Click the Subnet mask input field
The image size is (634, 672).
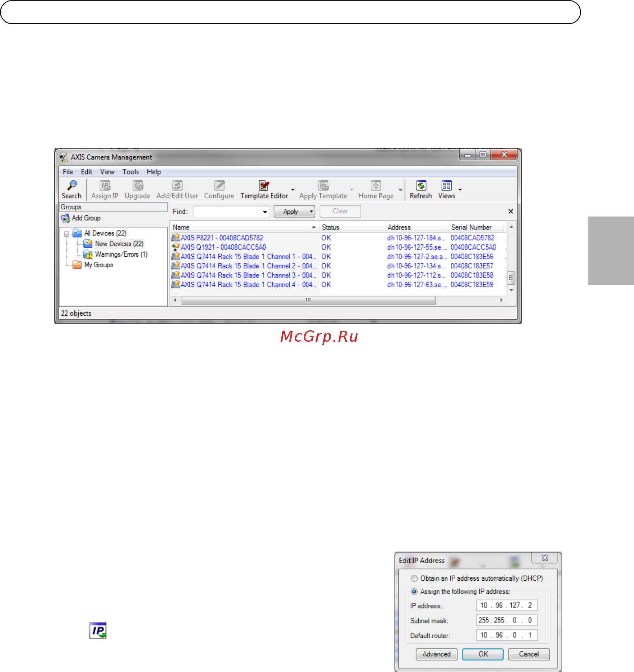(x=507, y=620)
